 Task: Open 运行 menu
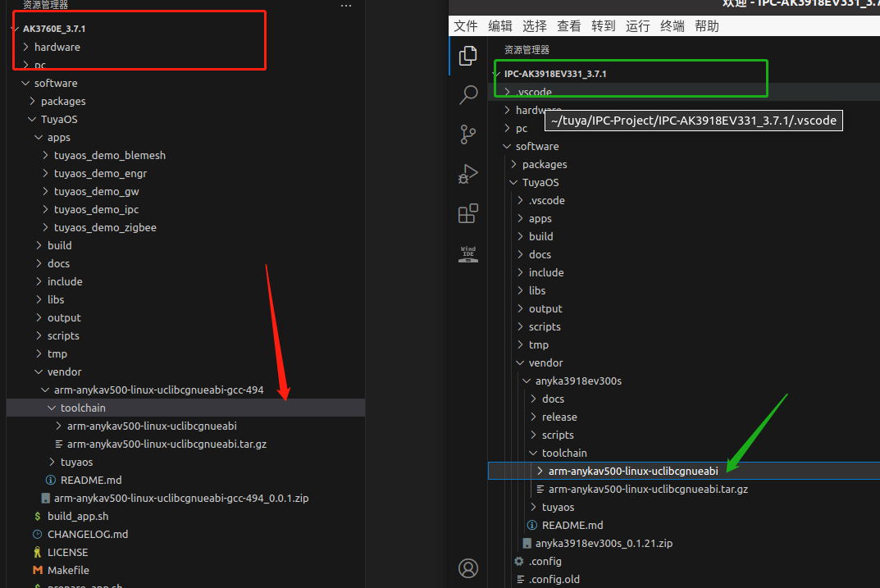637,25
